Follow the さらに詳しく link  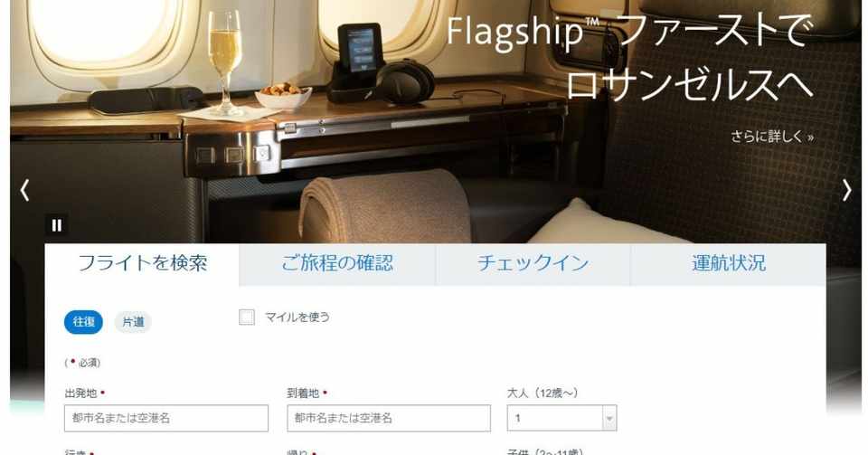coord(771,137)
